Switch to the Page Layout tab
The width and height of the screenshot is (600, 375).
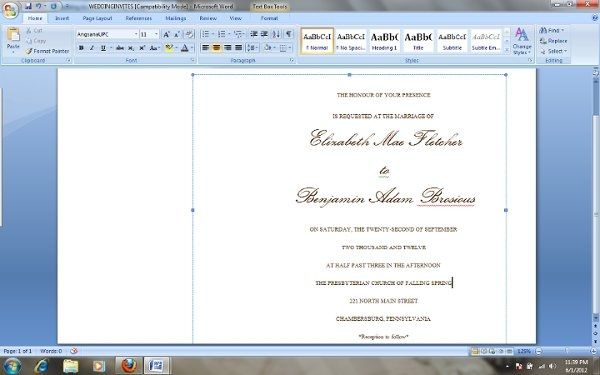[97, 18]
